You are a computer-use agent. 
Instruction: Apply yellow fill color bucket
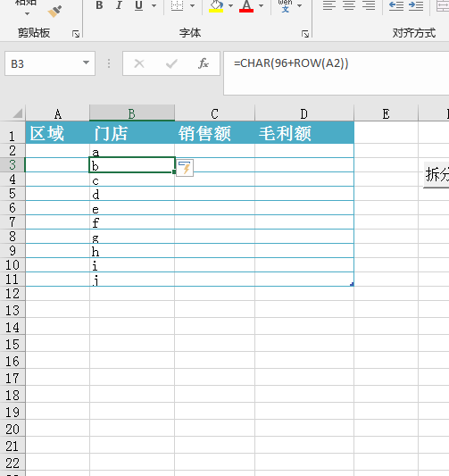(x=216, y=5)
